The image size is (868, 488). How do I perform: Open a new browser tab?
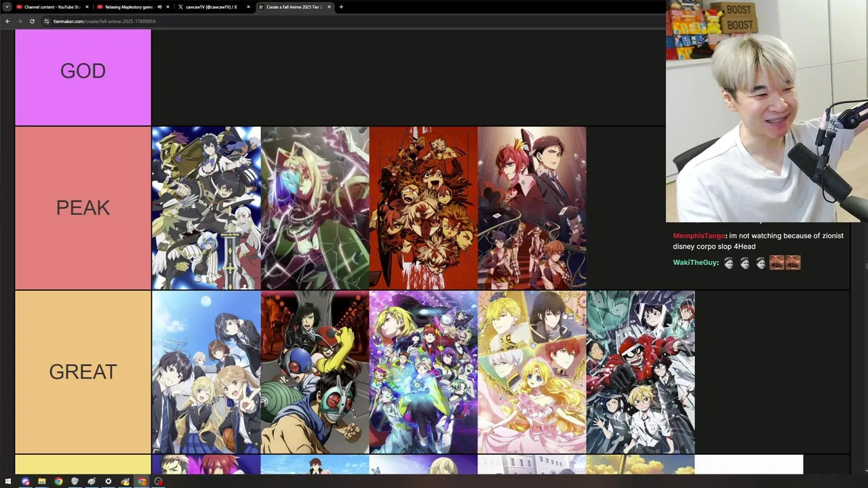tap(341, 7)
